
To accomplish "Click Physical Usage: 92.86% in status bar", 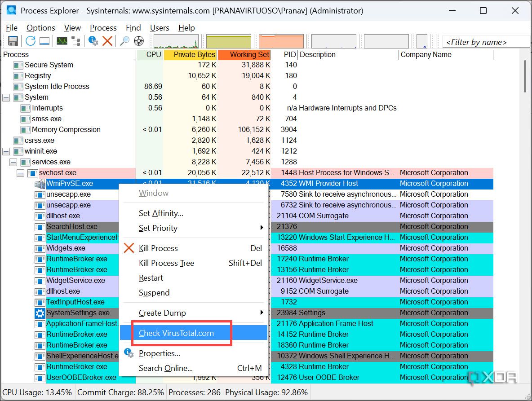I will (x=266, y=392).
